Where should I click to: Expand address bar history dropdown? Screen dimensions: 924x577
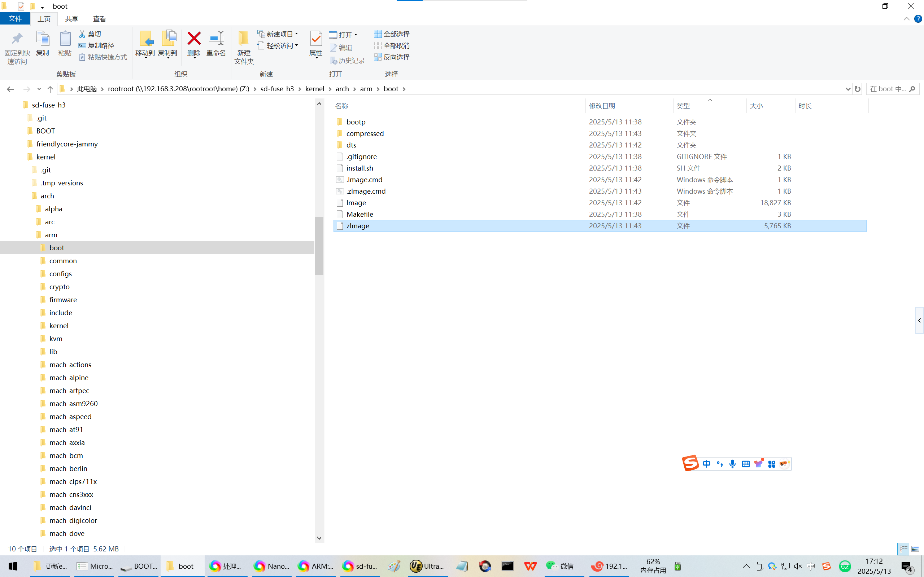coord(847,89)
